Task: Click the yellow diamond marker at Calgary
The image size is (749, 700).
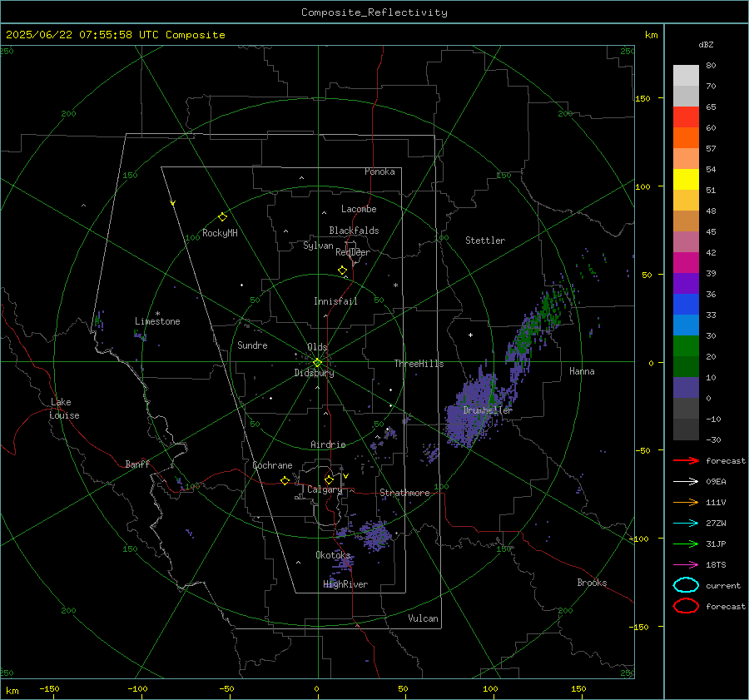Action: [x=329, y=479]
